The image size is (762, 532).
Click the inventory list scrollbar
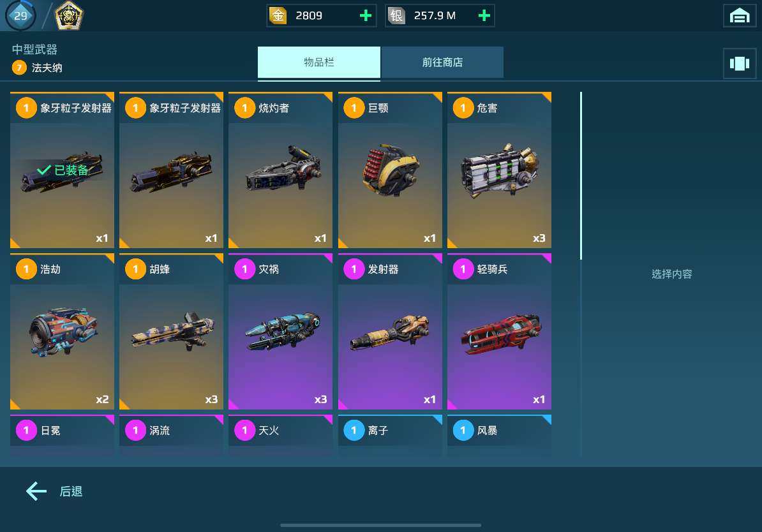(x=581, y=176)
